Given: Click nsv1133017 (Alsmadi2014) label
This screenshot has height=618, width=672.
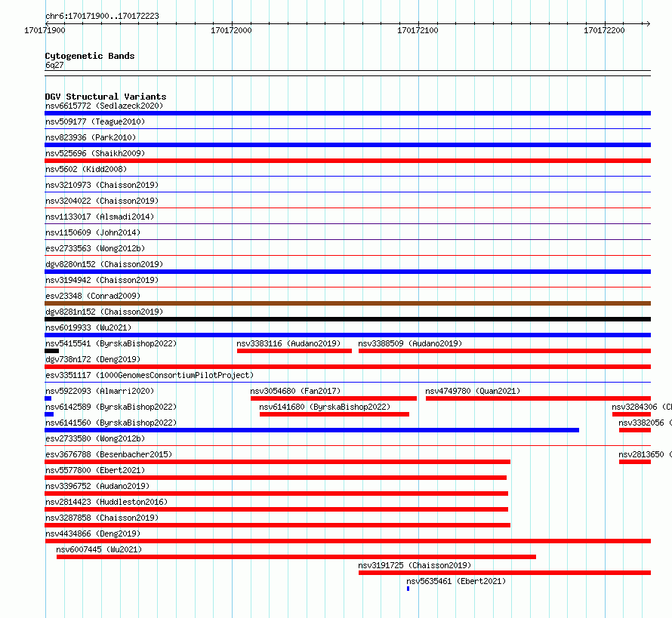Looking at the screenshot, I should click(x=100, y=217).
